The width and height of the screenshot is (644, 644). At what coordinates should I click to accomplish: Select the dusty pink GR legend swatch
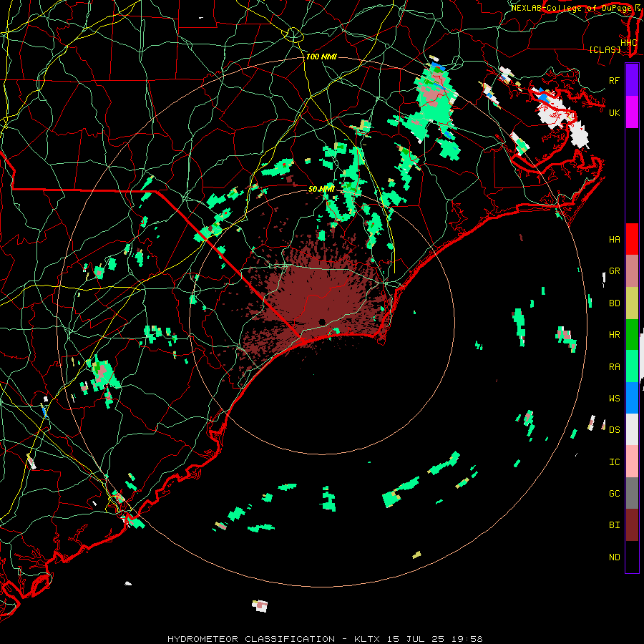click(632, 271)
